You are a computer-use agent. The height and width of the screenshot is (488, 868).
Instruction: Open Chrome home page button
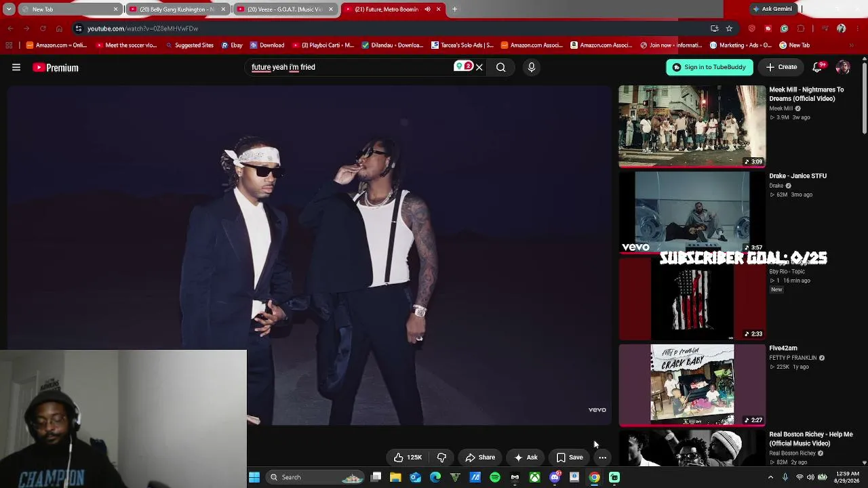pos(59,28)
